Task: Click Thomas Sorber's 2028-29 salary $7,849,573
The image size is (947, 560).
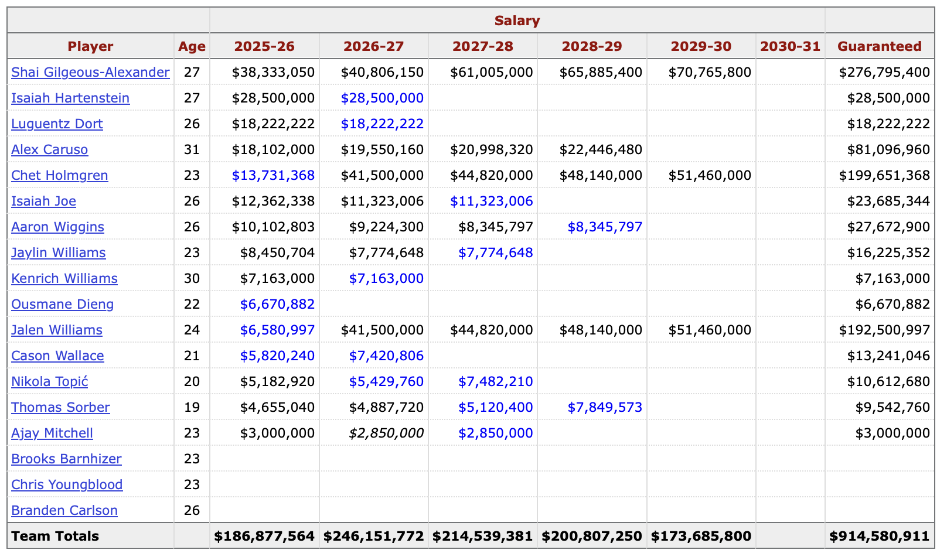Action: (605, 407)
